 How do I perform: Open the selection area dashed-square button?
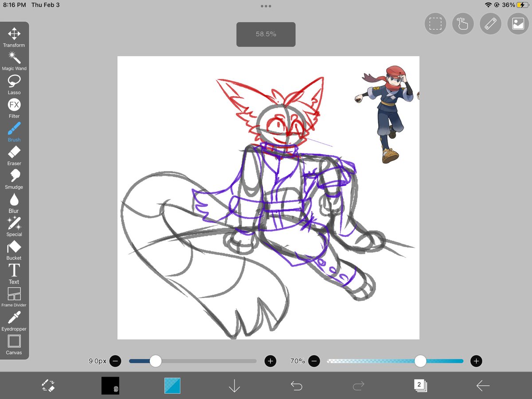point(435,23)
